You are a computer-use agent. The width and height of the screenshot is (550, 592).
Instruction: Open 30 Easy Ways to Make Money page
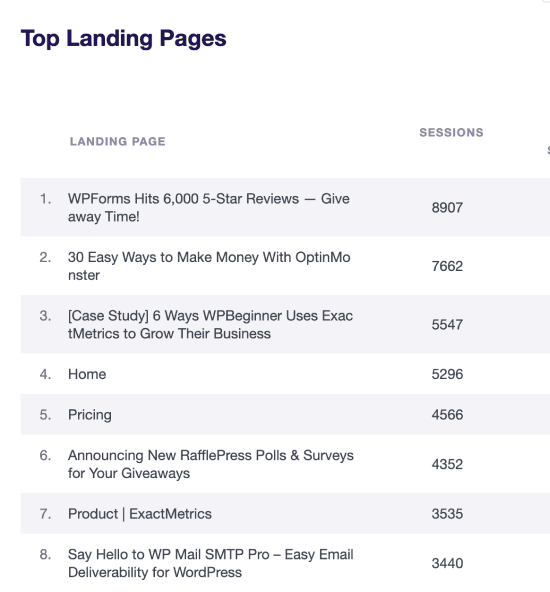[x=209, y=266]
